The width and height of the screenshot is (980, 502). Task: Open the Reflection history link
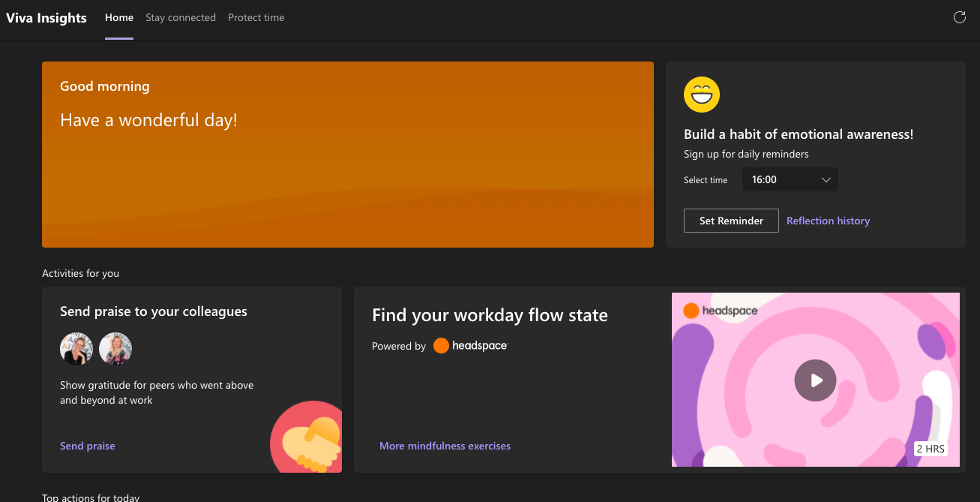[x=829, y=221]
